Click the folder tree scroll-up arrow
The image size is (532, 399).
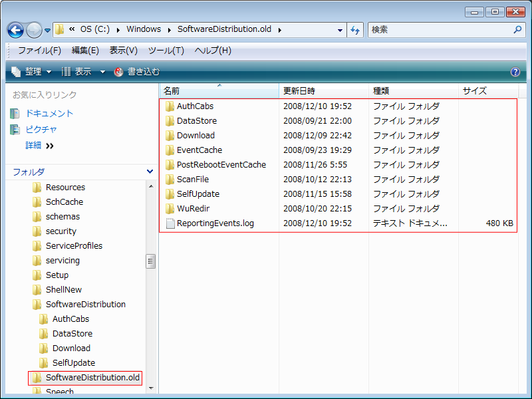coord(151,186)
